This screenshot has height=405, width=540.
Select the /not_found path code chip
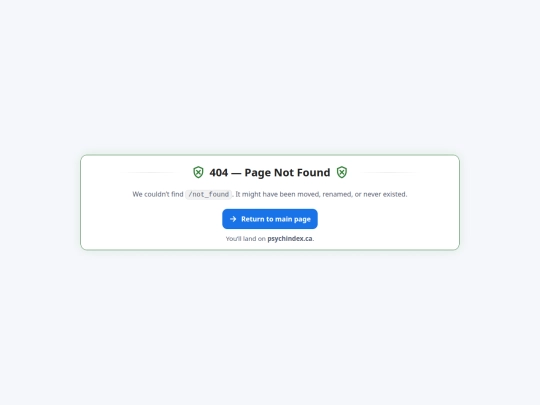pyautogui.click(x=209, y=194)
